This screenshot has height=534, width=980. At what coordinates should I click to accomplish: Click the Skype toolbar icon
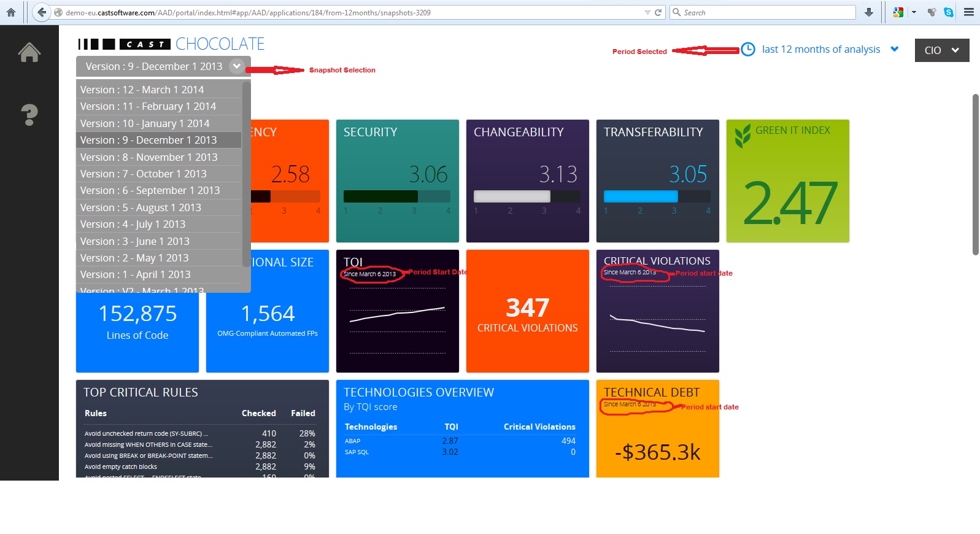click(949, 12)
